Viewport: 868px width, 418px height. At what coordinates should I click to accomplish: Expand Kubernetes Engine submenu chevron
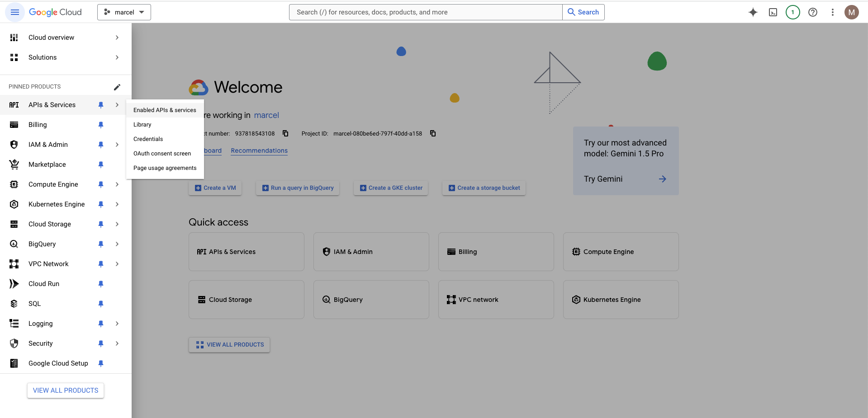(x=117, y=204)
